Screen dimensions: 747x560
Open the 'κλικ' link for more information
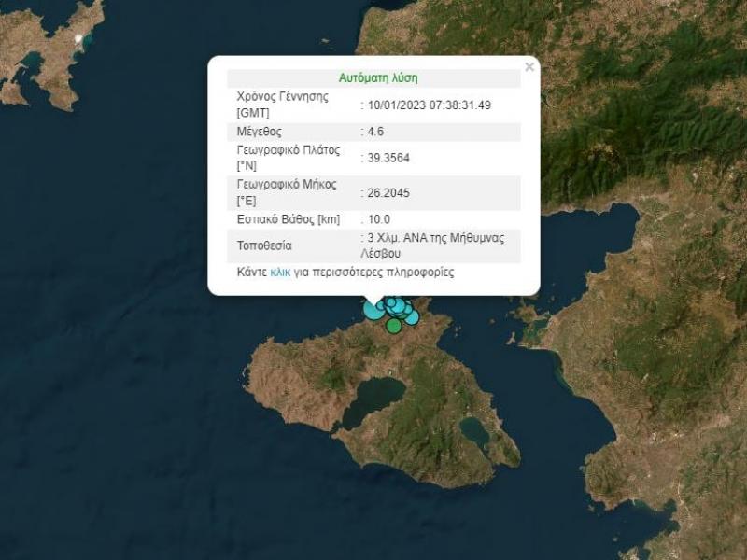(280, 273)
